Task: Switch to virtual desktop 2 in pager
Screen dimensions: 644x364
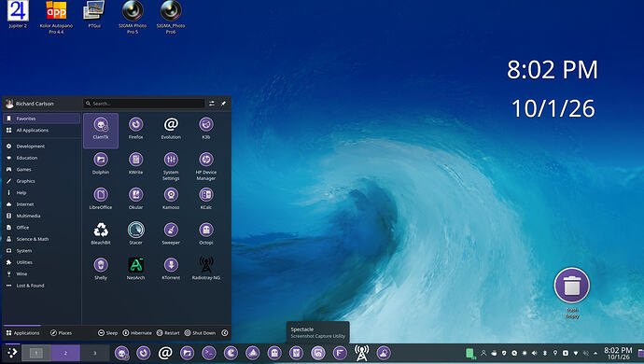Action: point(65,353)
